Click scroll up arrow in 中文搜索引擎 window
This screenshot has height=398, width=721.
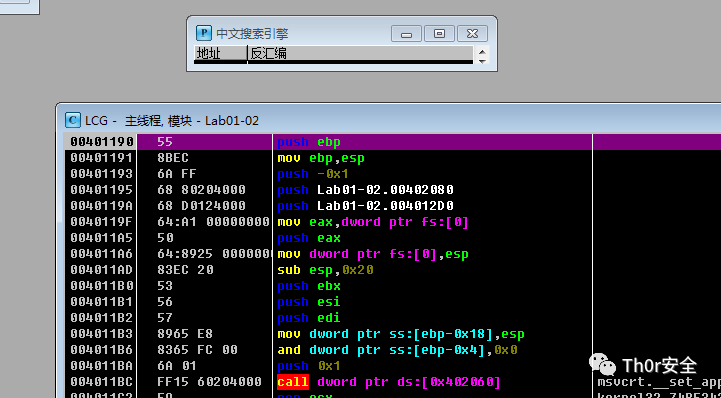pos(482,51)
